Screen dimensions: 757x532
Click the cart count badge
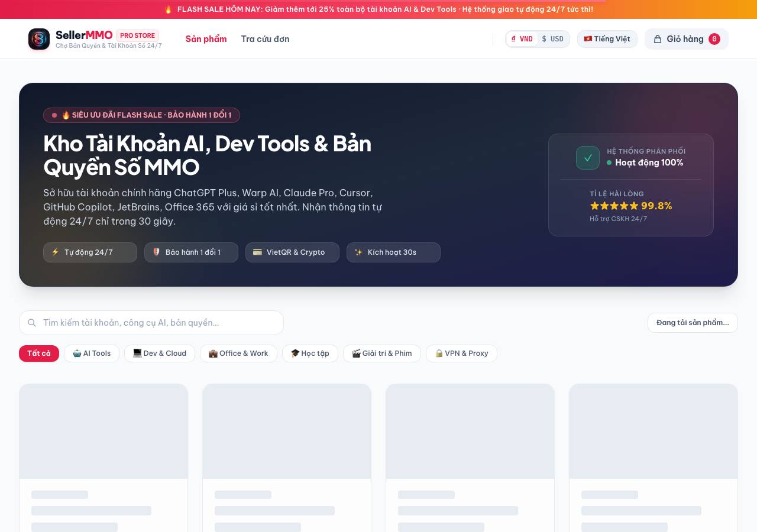(x=714, y=39)
